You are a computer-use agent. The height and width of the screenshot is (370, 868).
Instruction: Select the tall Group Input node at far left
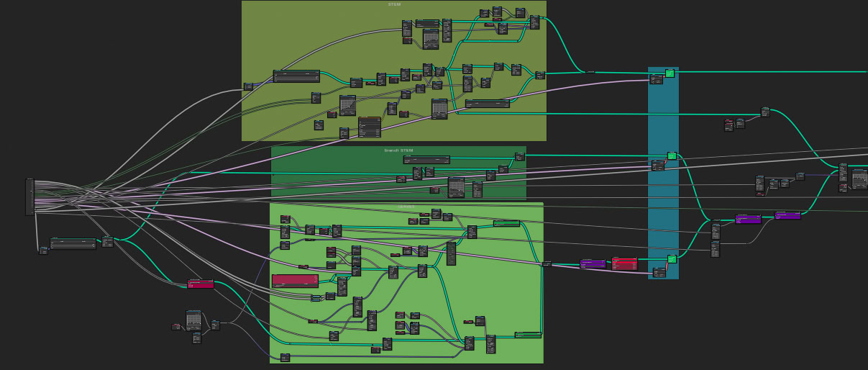[x=29, y=197]
